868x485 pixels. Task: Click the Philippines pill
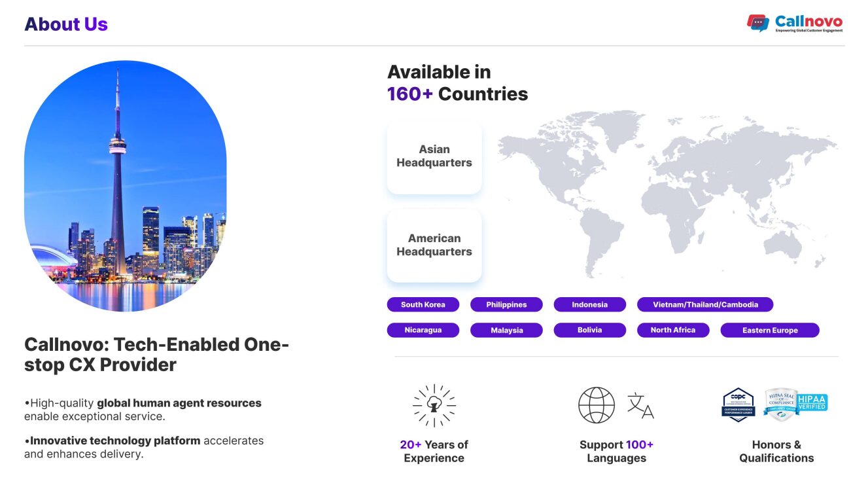[x=506, y=305]
